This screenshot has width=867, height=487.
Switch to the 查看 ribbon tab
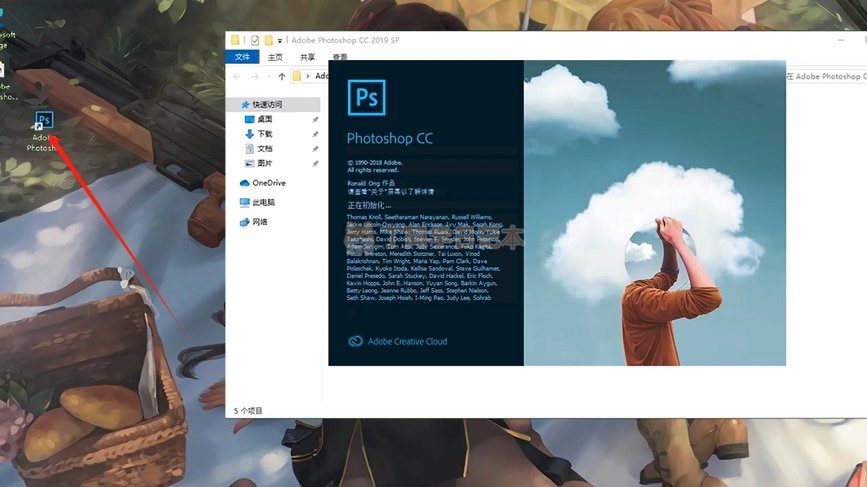pos(339,56)
